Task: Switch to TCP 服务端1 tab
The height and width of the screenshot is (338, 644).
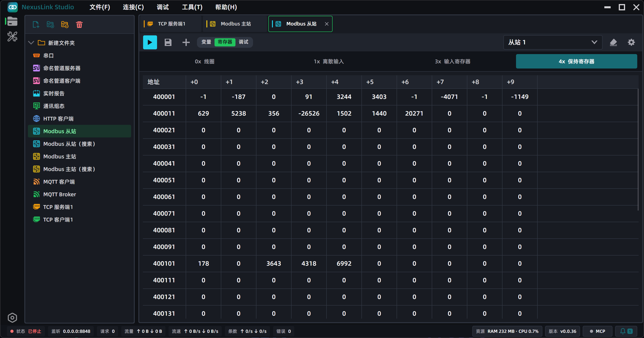Action: tap(171, 24)
